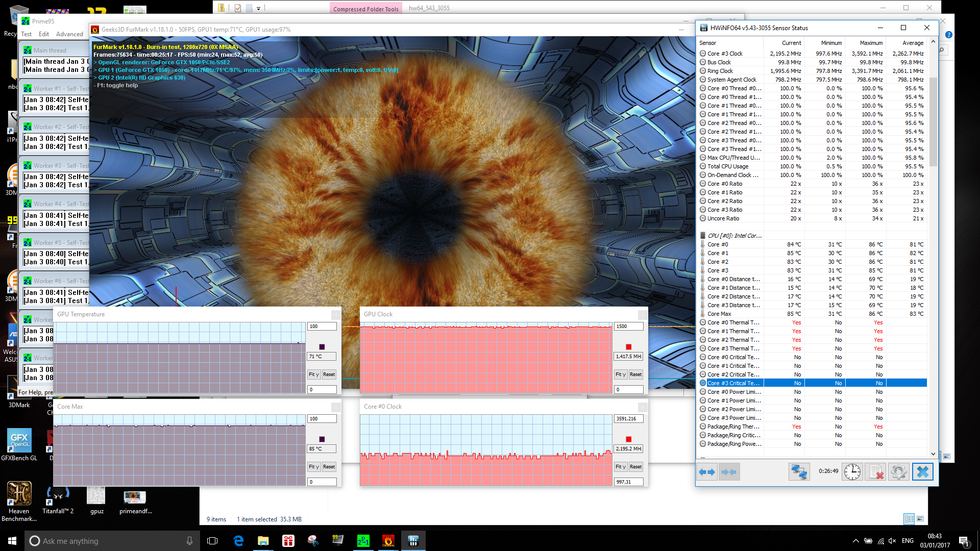Viewport: 980px width, 551px height.
Task: Click the collapse columns arrows icon
Action: point(729,472)
